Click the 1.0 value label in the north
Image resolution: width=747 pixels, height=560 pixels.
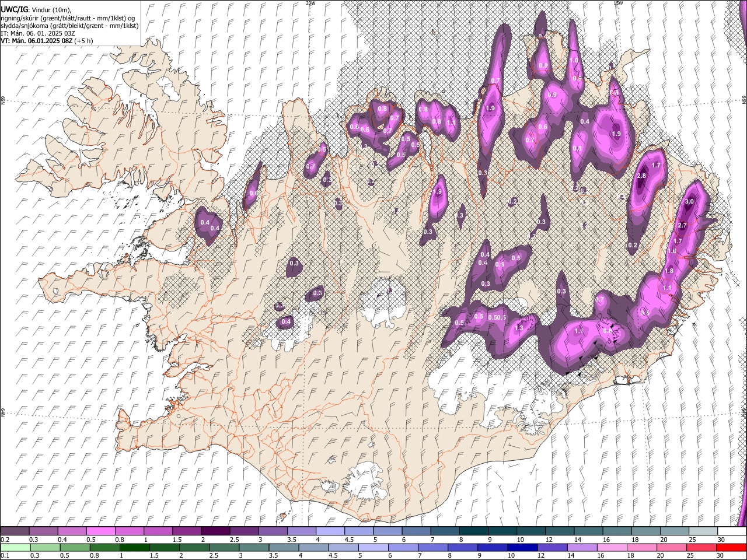pyautogui.click(x=574, y=60)
